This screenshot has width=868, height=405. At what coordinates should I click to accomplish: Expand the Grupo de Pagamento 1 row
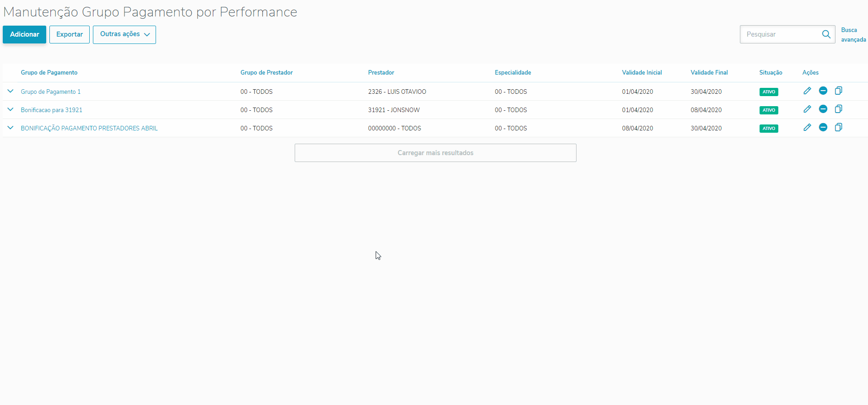pyautogui.click(x=11, y=92)
